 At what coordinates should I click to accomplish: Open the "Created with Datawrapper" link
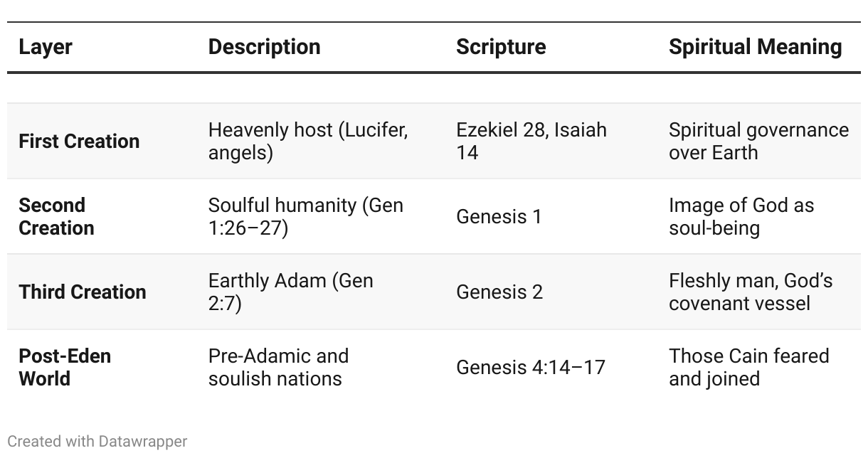97,441
